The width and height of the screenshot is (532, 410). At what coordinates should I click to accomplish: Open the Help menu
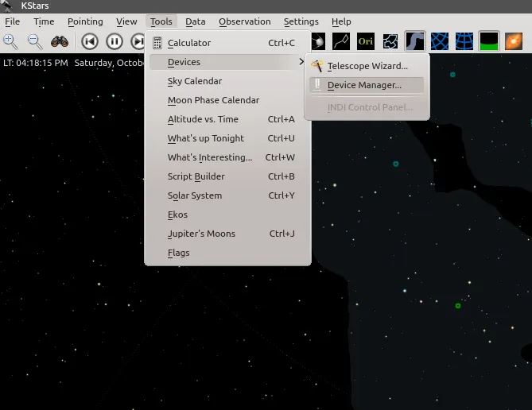coord(341,21)
